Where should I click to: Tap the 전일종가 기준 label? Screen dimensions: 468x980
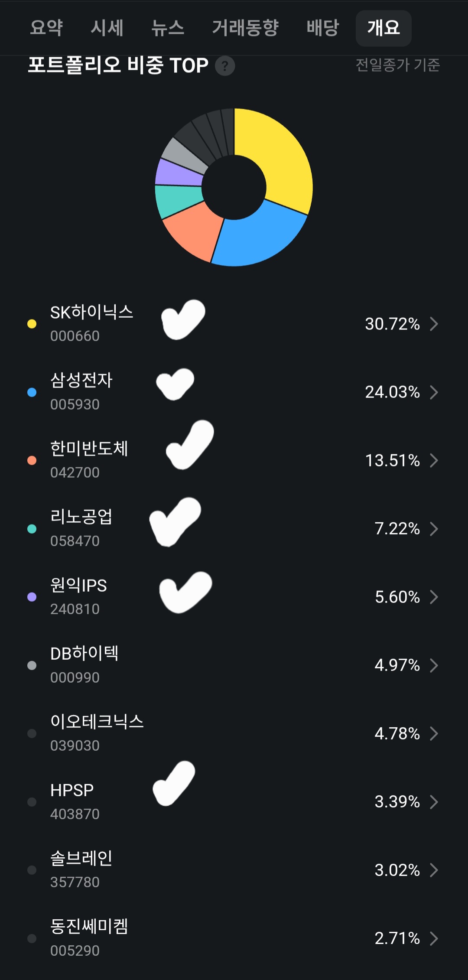[x=397, y=65]
